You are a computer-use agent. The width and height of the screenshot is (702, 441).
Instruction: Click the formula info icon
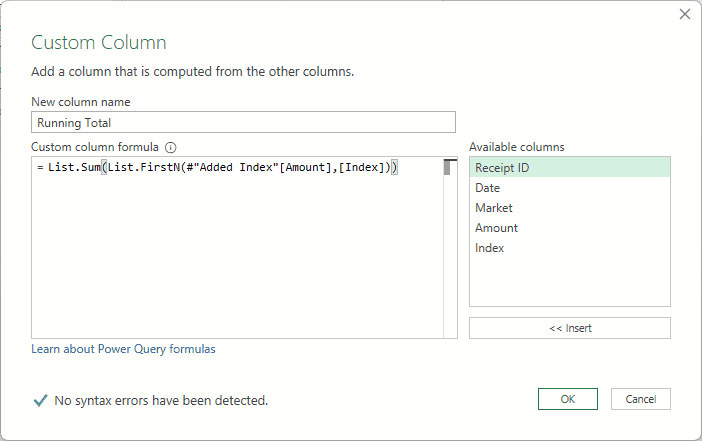(171, 147)
